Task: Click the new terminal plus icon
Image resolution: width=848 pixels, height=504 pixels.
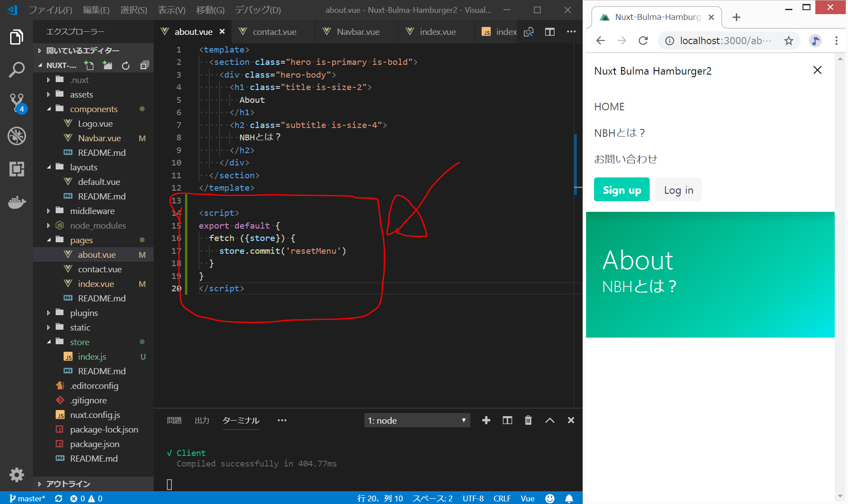Action: point(486,420)
